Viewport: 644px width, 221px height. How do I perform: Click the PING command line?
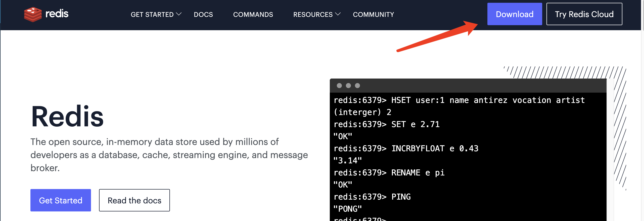(x=372, y=197)
